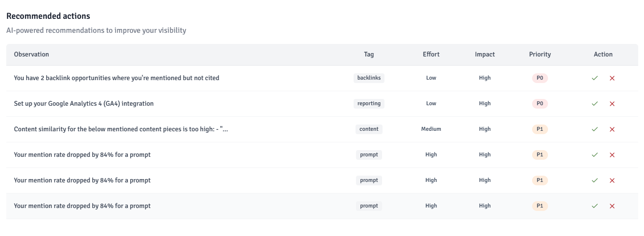
Task: Accept the content similarity recommendation
Action: pyautogui.click(x=595, y=129)
